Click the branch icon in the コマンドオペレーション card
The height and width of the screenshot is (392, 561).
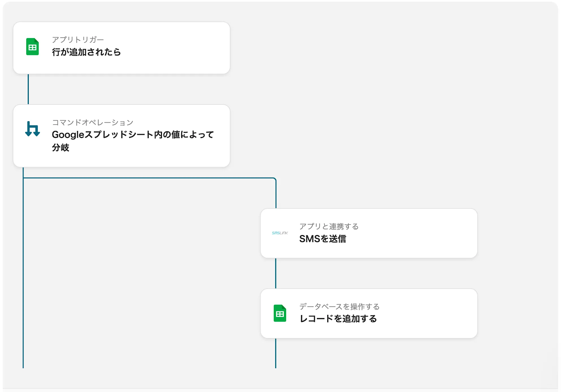pyautogui.click(x=33, y=129)
